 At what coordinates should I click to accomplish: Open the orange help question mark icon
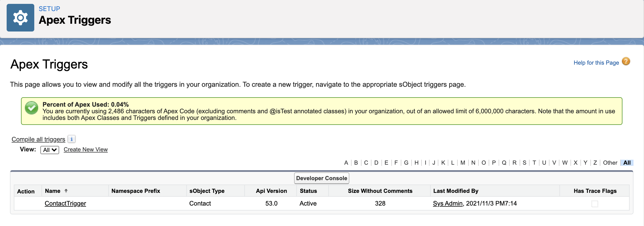pyautogui.click(x=626, y=61)
